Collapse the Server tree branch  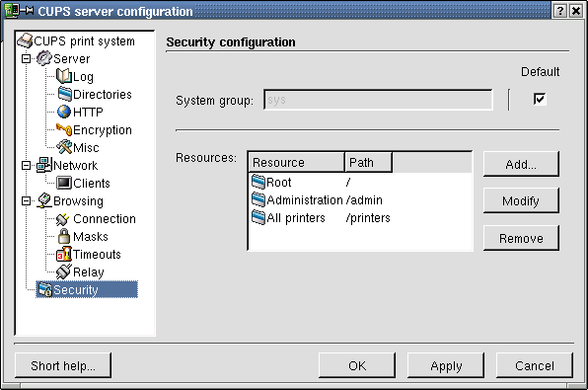click(26, 59)
